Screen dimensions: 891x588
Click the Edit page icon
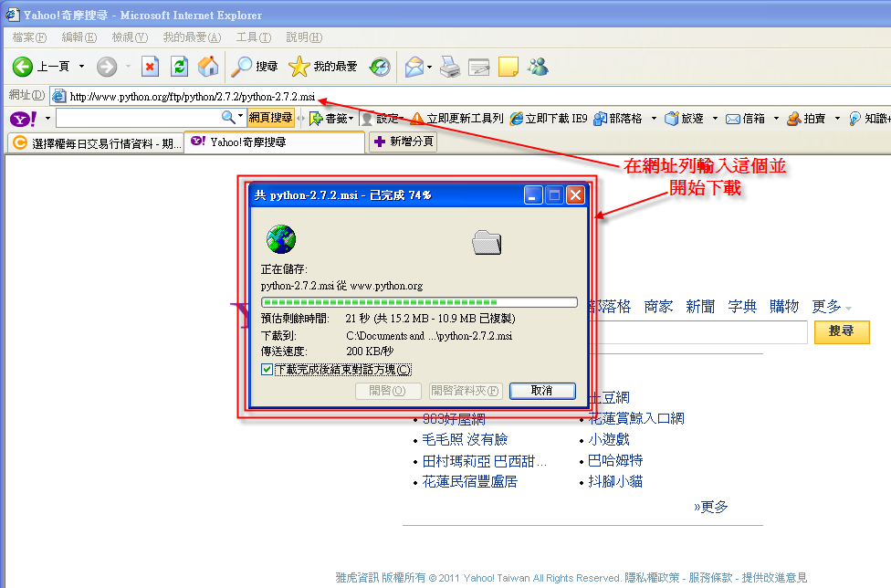[x=479, y=67]
